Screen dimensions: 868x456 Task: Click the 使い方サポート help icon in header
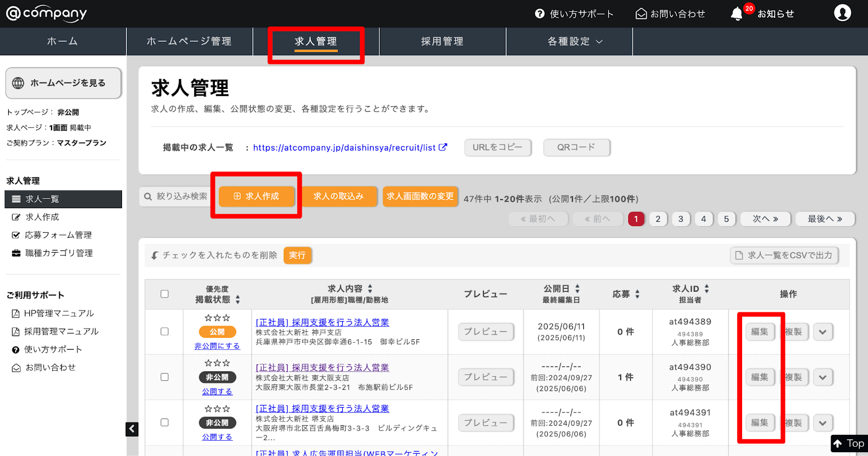(540, 14)
